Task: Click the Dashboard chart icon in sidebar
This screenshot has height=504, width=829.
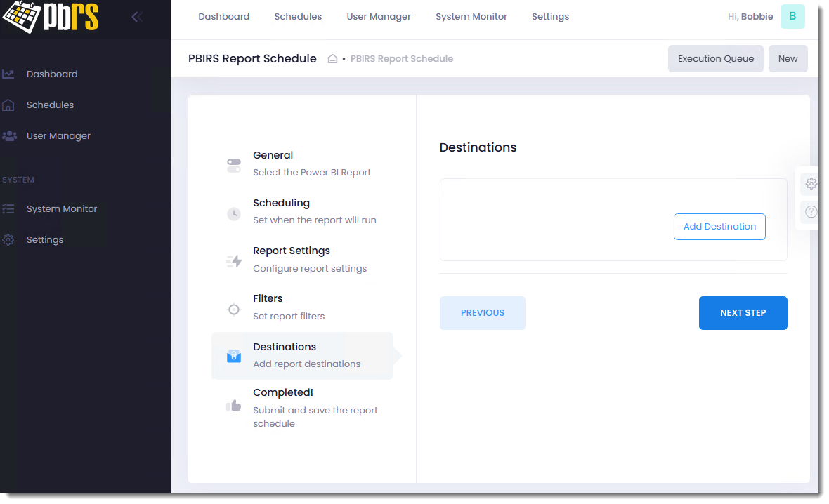Action: tap(8, 74)
